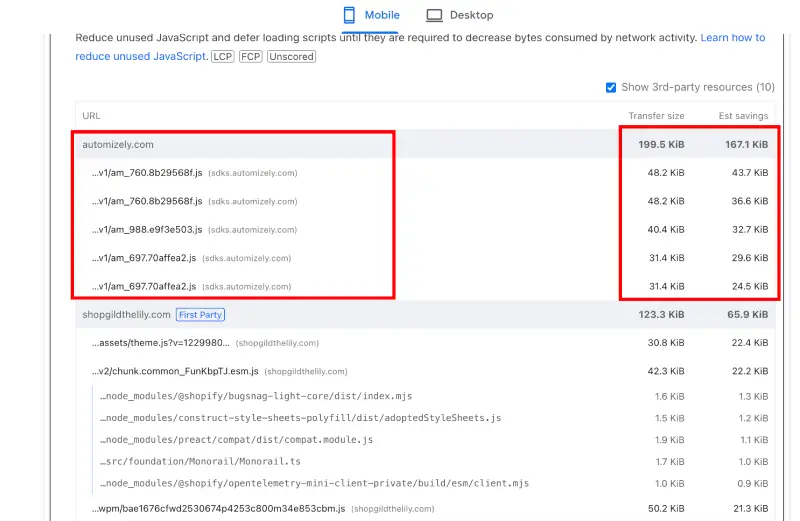Switch to the Desktop tab
Image resolution: width=800 pixels, height=521 pixels.
tap(459, 15)
